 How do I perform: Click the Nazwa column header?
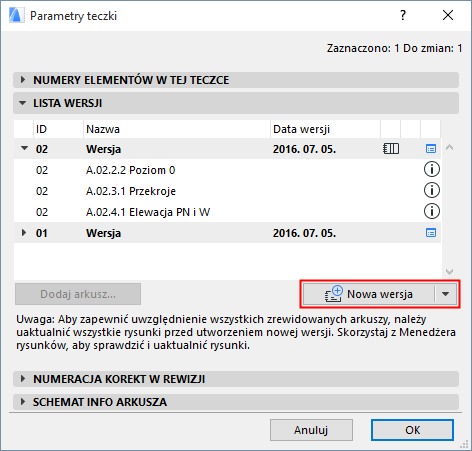coord(177,129)
